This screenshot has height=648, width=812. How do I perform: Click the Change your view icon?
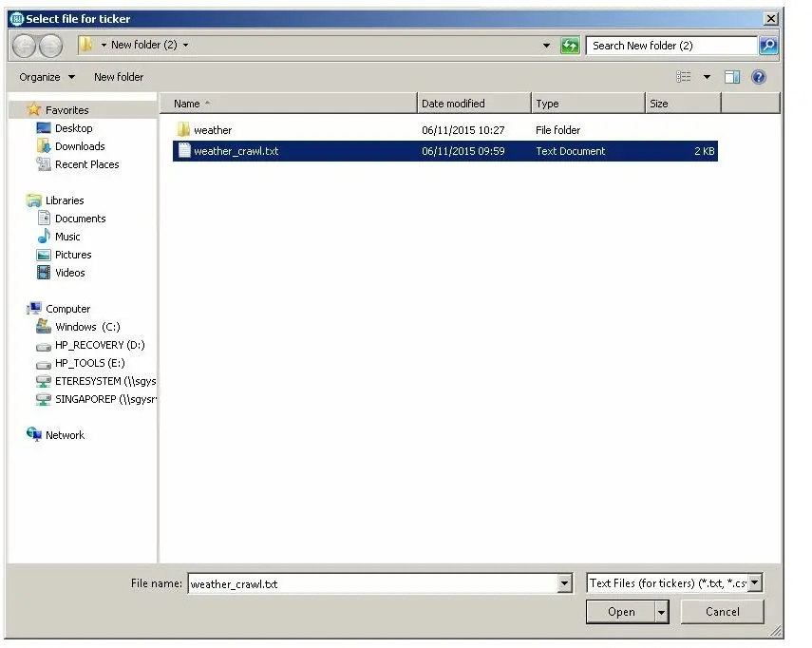[x=684, y=77]
